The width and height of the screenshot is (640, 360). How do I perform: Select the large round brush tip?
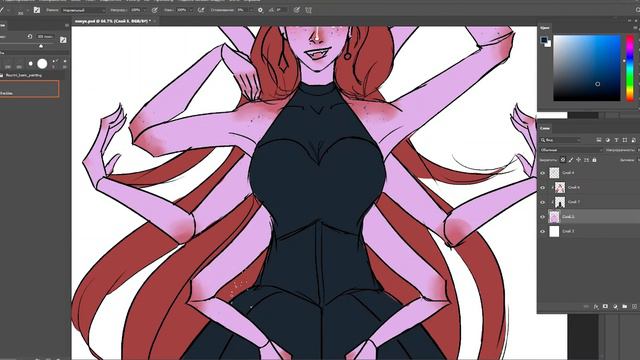click(x=42, y=64)
